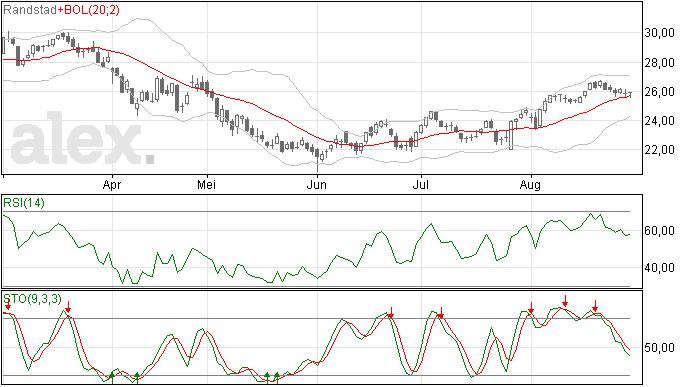
Task: Click the Mei month label
Action: coord(206,184)
